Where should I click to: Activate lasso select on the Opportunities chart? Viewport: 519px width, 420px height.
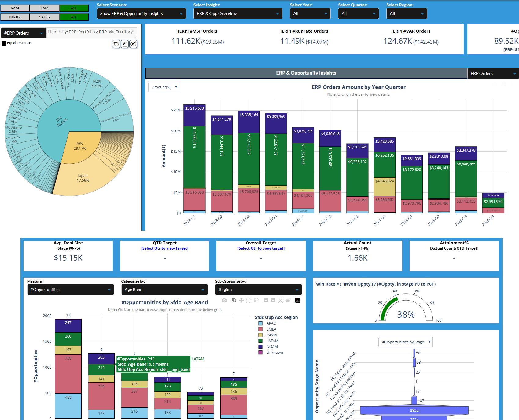pos(256,300)
